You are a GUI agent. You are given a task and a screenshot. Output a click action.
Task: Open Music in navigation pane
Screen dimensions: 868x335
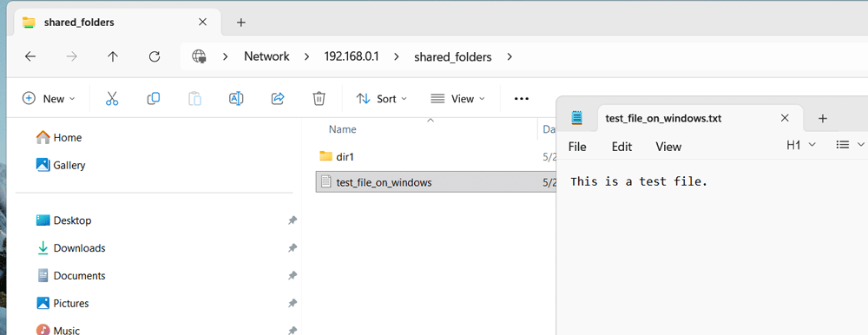tap(58, 330)
